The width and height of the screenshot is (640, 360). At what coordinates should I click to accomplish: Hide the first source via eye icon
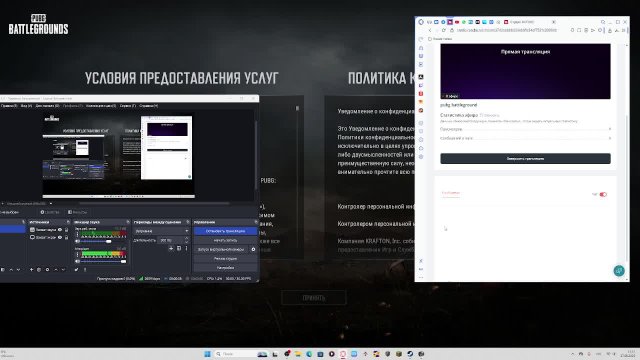point(60,230)
